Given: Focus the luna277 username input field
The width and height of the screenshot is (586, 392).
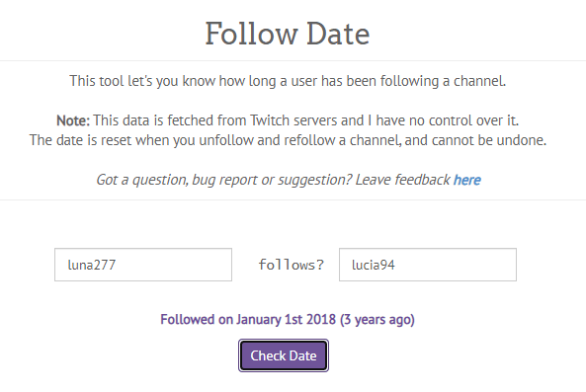Looking at the screenshot, I should pos(143,265).
